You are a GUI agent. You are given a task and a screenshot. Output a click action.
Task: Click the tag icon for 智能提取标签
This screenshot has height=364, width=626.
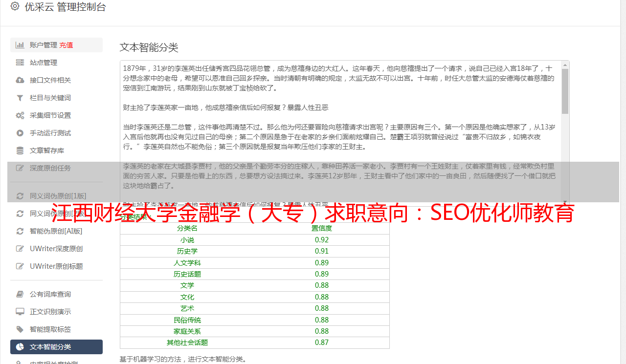click(x=20, y=329)
